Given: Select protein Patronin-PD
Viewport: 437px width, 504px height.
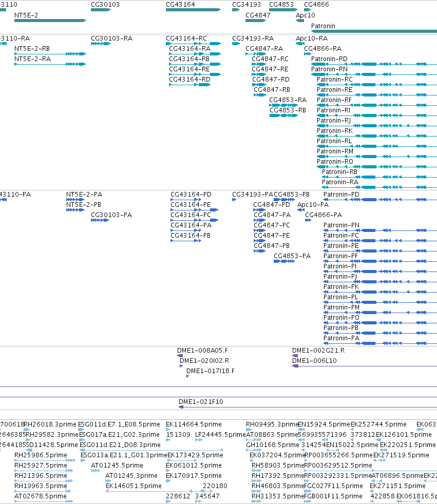Looking at the screenshot, I should [x=341, y=195].
